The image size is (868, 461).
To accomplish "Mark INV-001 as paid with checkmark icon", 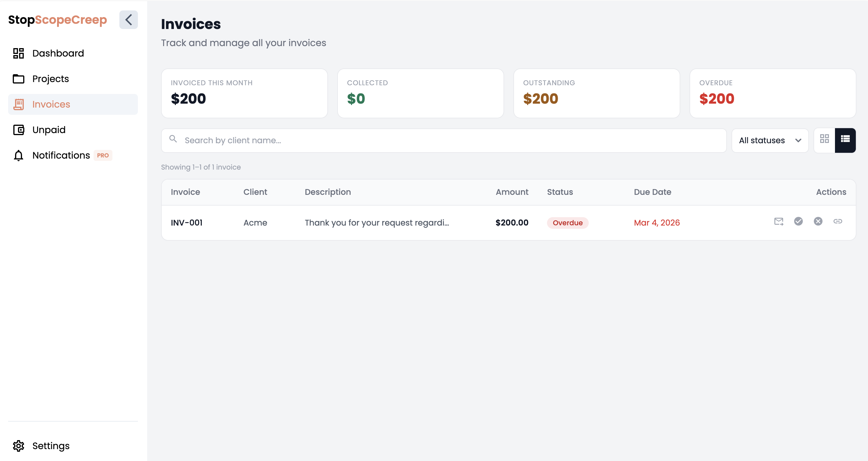I will point(798,221).
